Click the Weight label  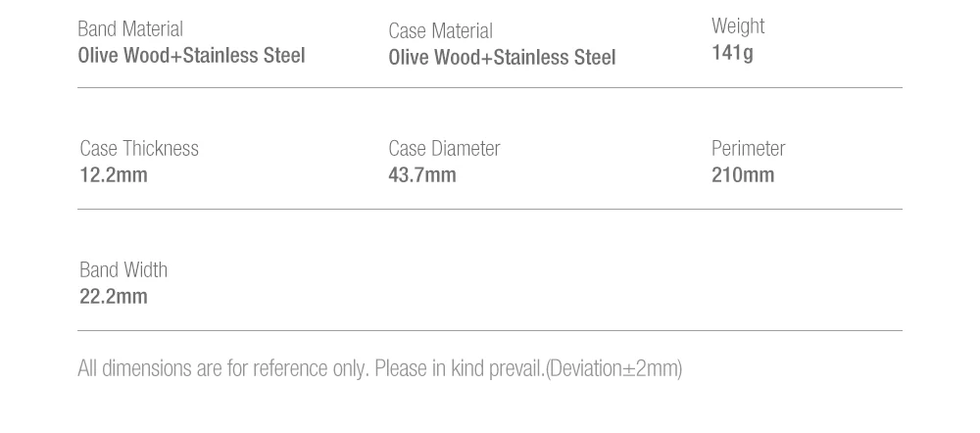(x=738, y=26)
